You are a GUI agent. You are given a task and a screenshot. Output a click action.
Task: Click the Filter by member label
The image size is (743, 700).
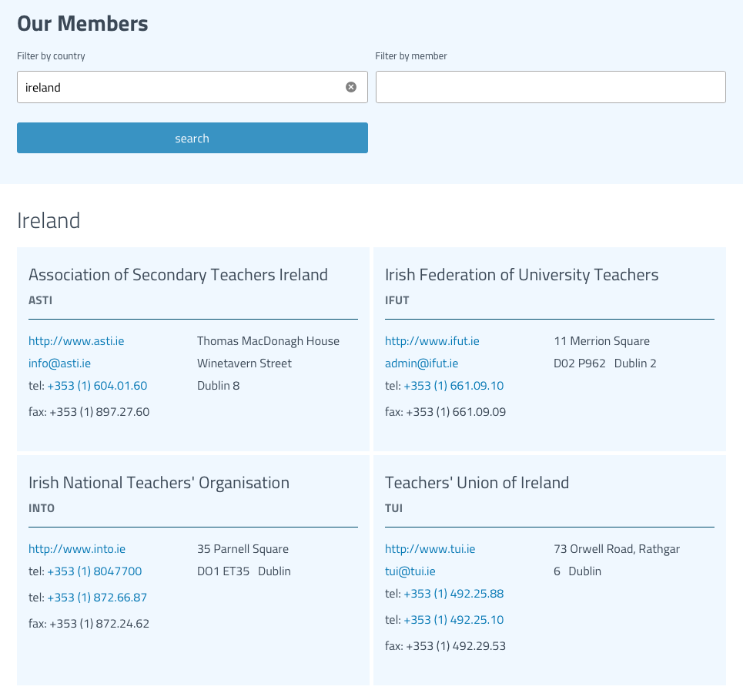[411, 56]
